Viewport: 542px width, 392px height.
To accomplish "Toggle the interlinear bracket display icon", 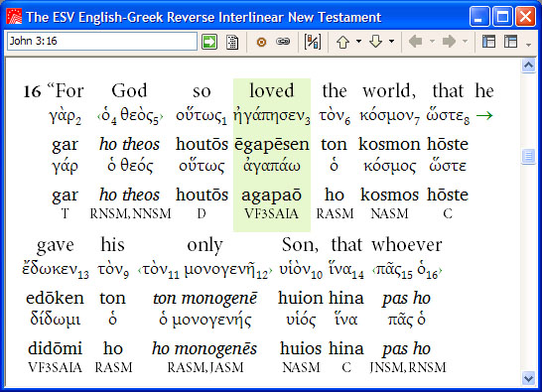I will pos(312,42).
